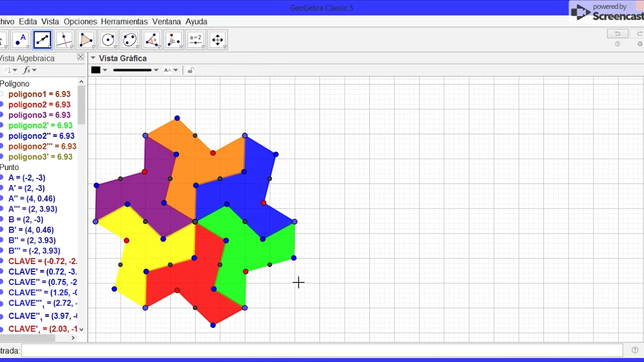Image resolution: width=644 pixels, height=362 pixels.
Task: Open the Ayuda menu
Action: pos(196,22)
